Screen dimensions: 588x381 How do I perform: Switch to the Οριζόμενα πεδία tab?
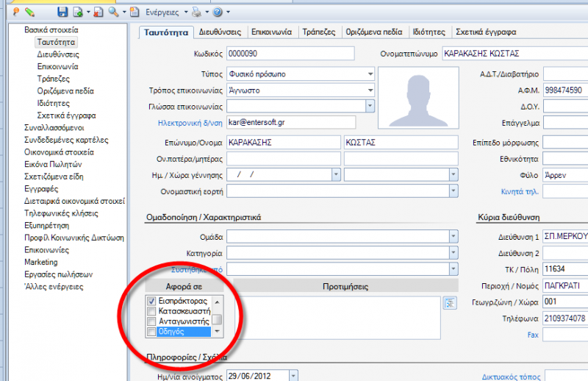(374, 32)
